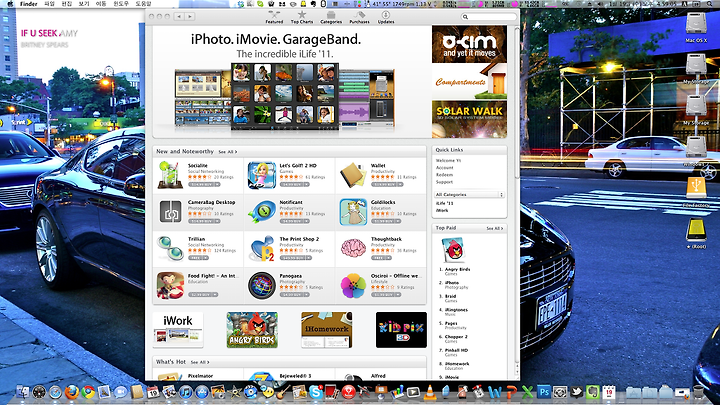Open the Angry Birds promotional banner
Screen dimensions: 720x405
click(x=252, y=330)
